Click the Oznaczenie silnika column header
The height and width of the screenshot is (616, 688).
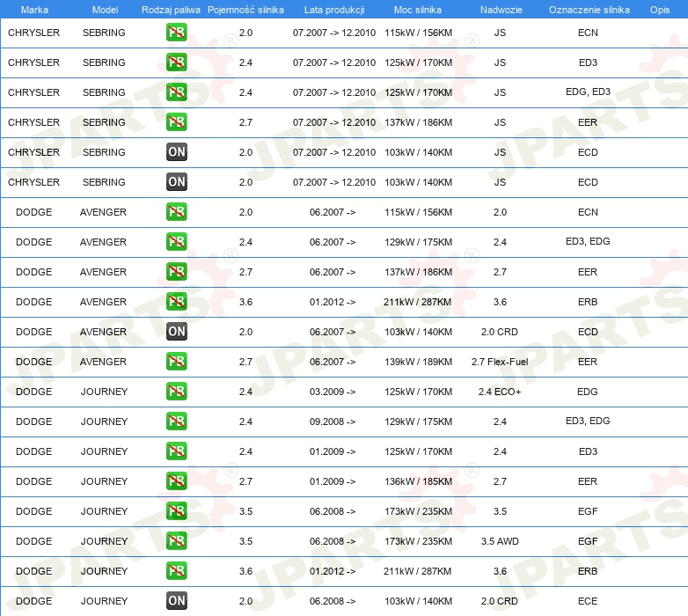tap(589, 10)
